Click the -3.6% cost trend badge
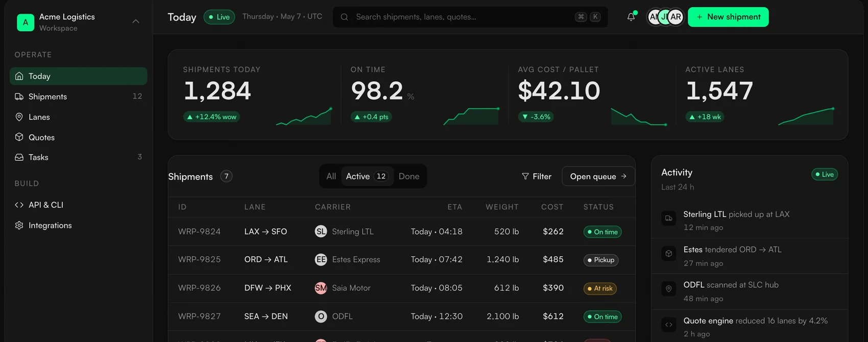 point(536,117)
